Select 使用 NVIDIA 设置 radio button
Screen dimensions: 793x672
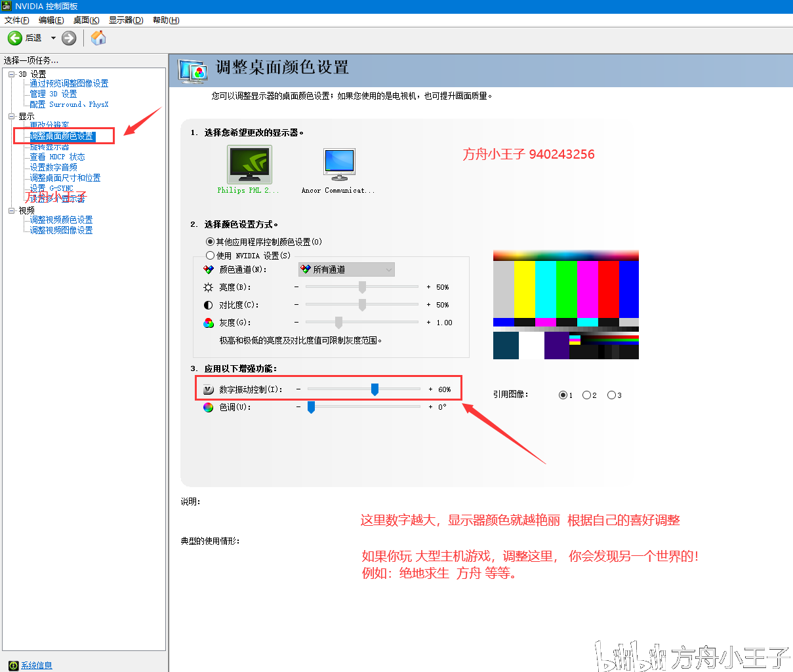coord(210,255)
